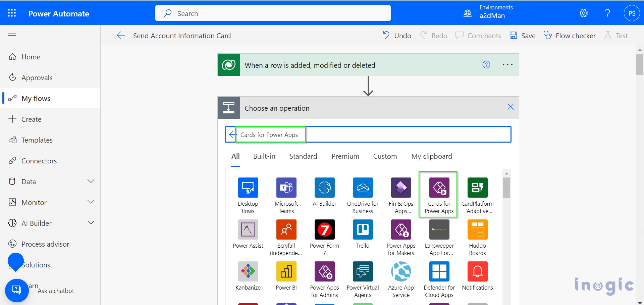Switch to the Premium tab

tap(345, 156)
